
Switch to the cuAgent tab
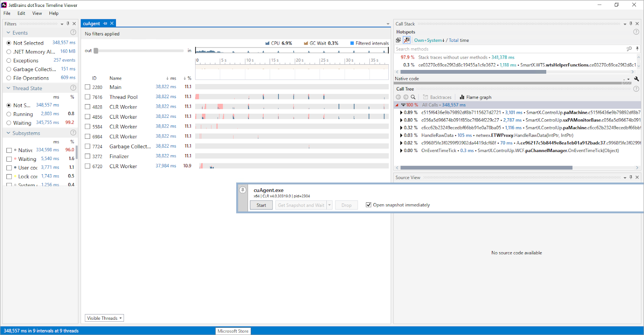(91, 23)
